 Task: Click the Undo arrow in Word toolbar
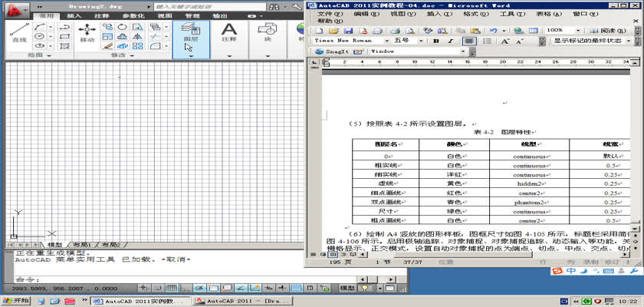tap(494, 31)
